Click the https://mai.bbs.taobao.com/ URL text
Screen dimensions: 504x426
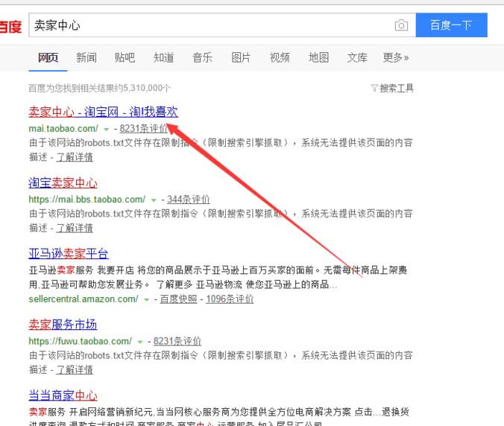pos(87,200)
